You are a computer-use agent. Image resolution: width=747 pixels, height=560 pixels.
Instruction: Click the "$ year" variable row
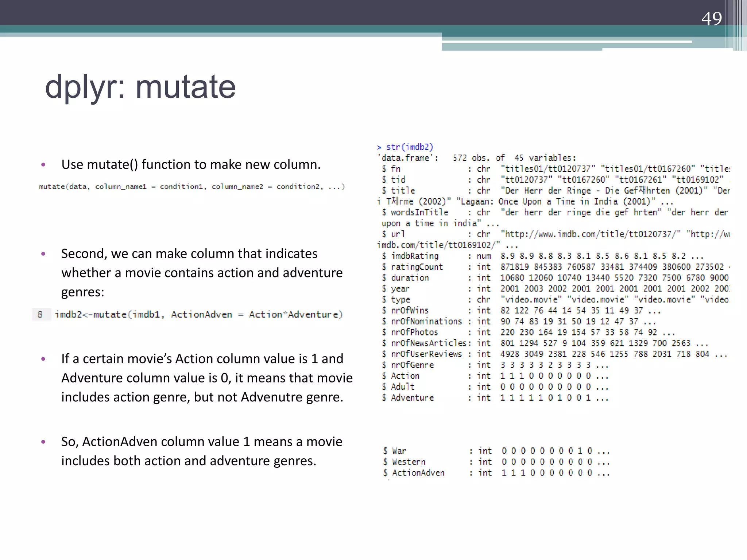pos(556,289)
